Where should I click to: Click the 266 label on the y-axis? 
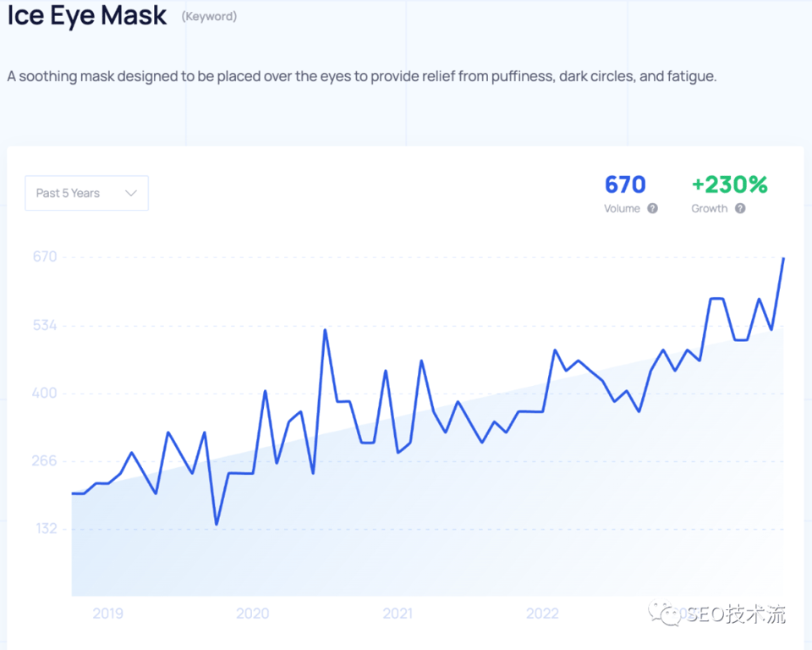pos(45,461)
